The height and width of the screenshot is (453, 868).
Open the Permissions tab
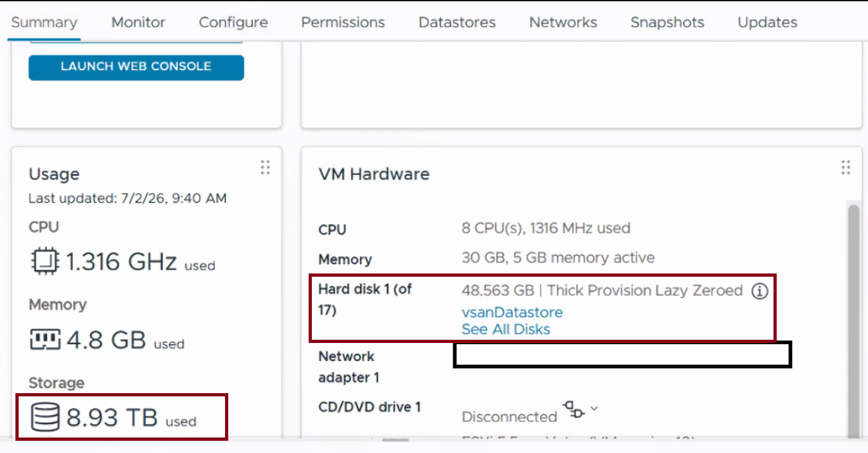click(343, 22)
